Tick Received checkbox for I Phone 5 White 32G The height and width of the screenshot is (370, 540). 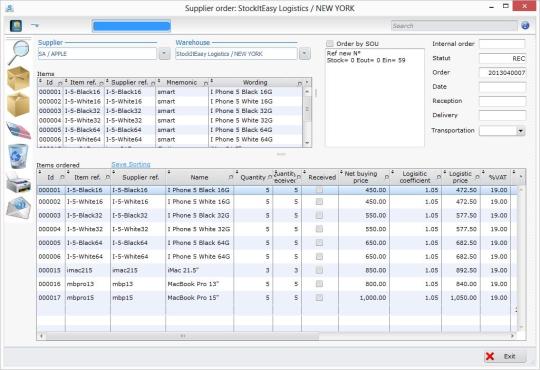[x=319, y=229]
